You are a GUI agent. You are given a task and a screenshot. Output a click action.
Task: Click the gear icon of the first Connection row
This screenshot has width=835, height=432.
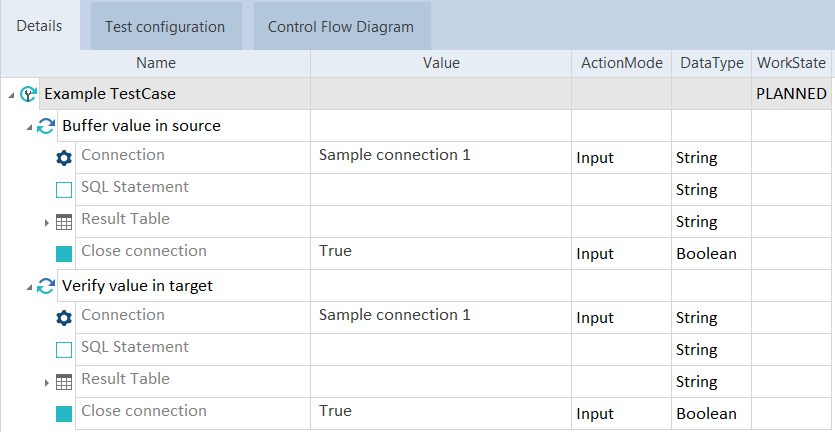coord(64,158)
